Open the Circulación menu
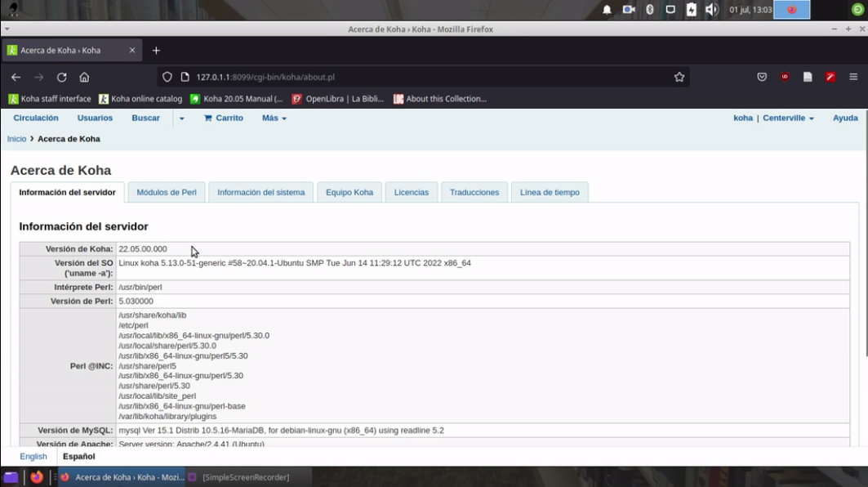 36,118
